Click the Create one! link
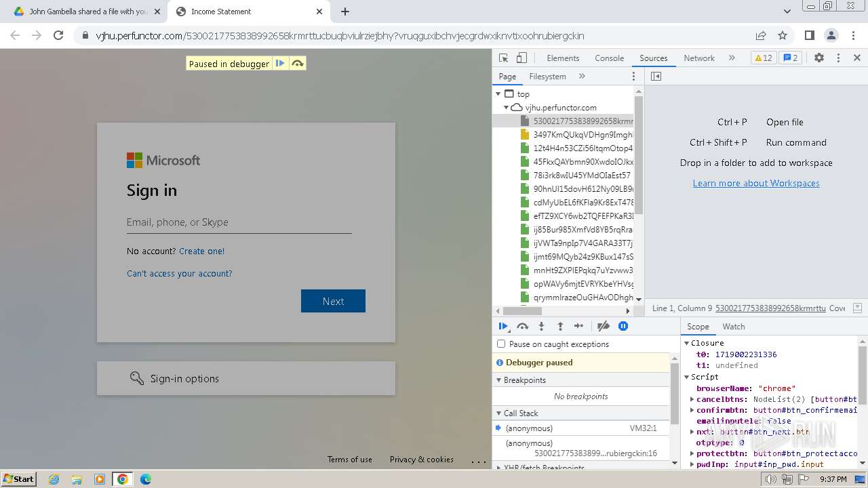 pos(201,251)
